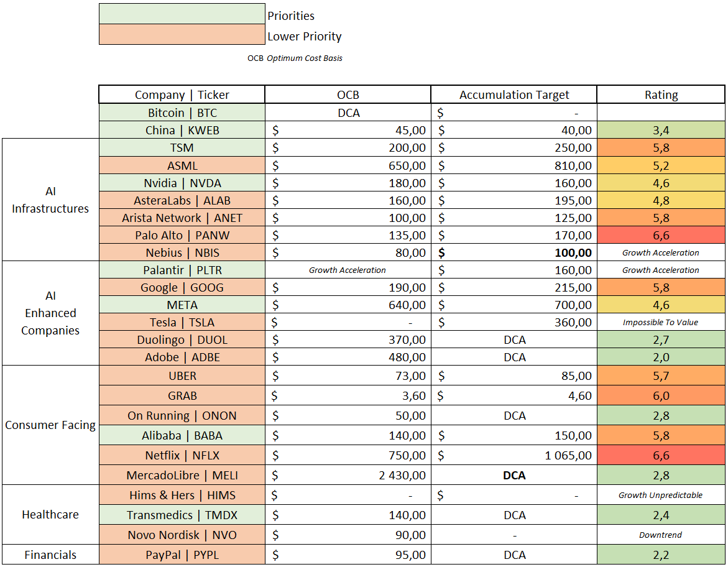Click the 'OCB Optimum Cost Basis' note
This screenshot has width=728, height=567.
295,58
